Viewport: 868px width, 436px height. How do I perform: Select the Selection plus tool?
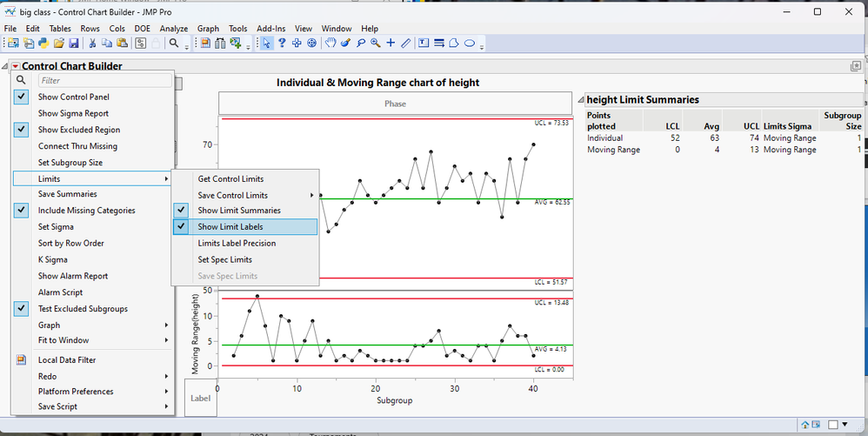[297, 44]
